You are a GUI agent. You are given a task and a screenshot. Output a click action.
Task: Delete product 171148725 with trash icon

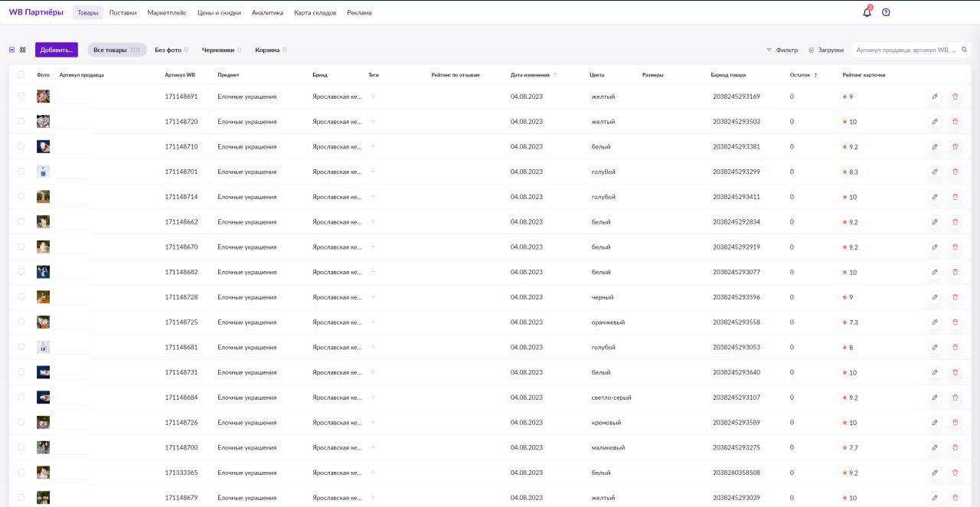955,322
